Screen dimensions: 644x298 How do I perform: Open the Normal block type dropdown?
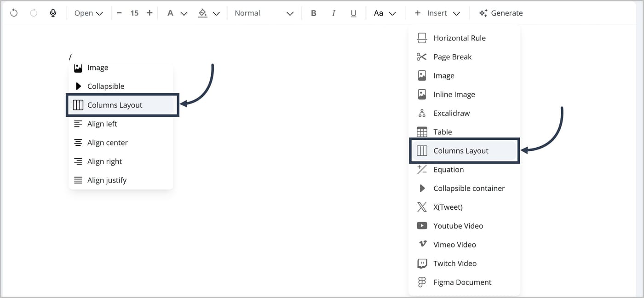click(264, 13)
